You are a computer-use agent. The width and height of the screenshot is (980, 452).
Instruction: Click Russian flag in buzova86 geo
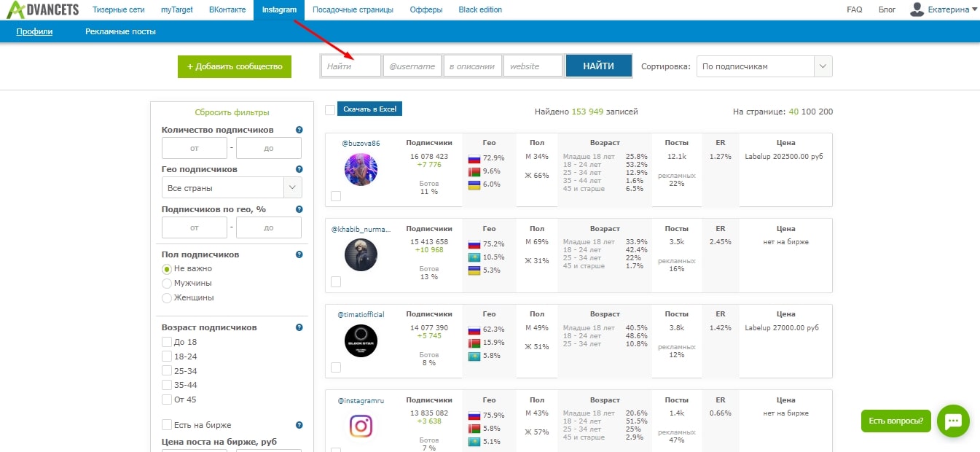(x=474, y=158)
